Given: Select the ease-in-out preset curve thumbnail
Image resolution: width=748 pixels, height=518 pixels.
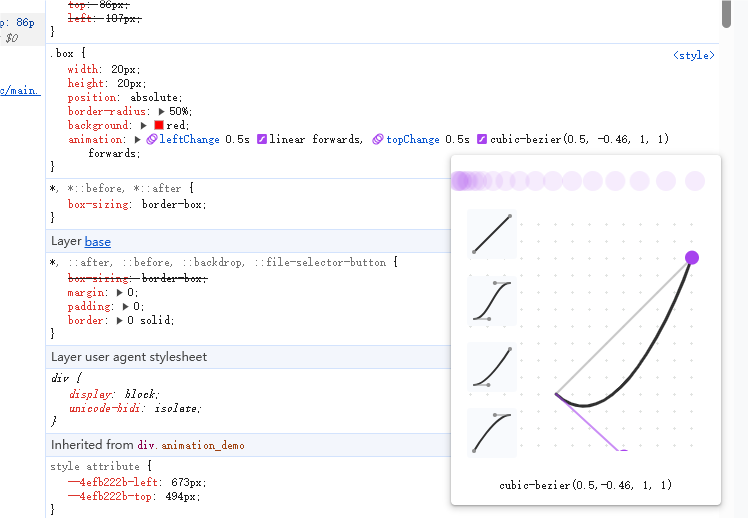Looking at the screenshot, I should point(492,300).
